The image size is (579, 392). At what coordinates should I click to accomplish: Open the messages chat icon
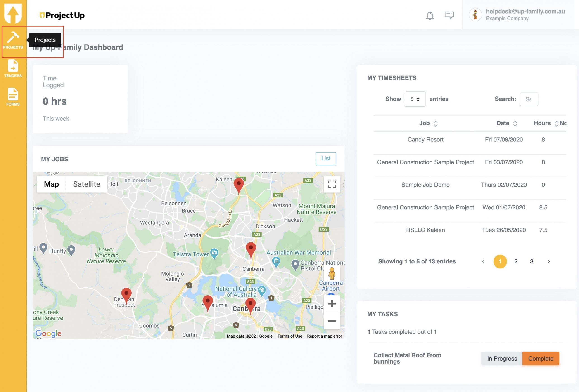[x=449, y=15]
